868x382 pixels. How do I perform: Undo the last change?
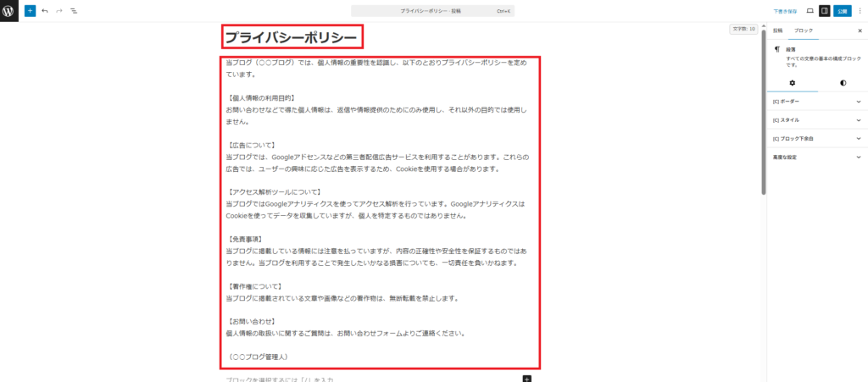pos(45,10)
